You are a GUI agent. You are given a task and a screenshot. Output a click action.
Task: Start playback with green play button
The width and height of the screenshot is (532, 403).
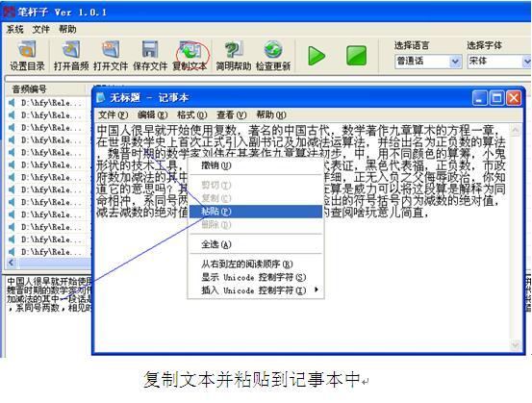coord(317,56)
